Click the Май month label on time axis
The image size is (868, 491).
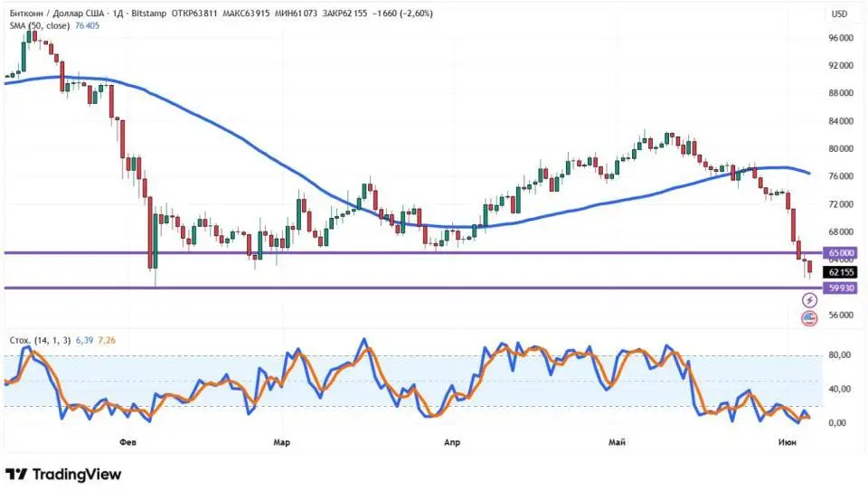click(x=617, y=442)
